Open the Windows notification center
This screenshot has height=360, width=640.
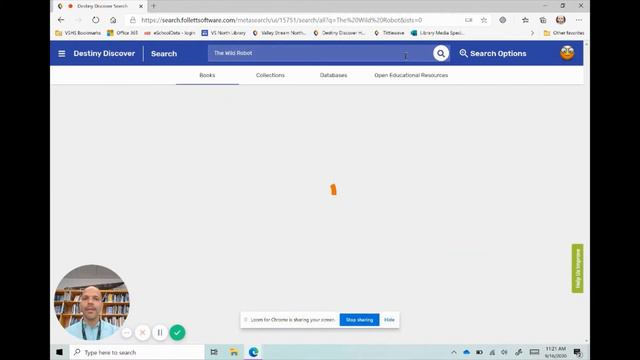point(578,352)
